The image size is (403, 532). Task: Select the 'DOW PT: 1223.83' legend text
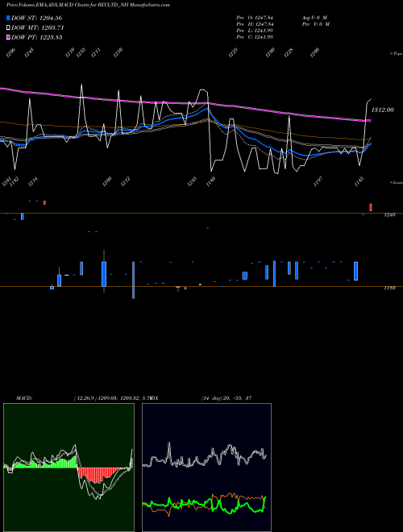[x=36, y=37]
